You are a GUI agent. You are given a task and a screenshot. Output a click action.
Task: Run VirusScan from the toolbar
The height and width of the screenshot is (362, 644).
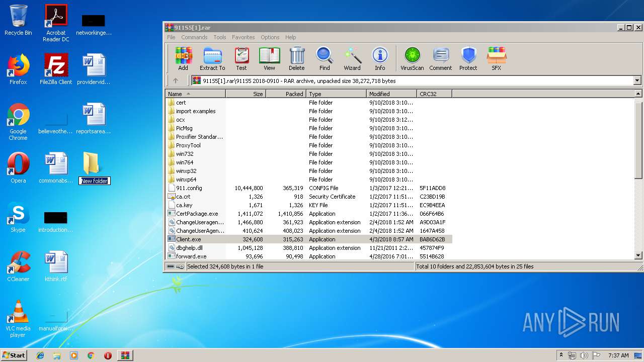pos(412,59)
